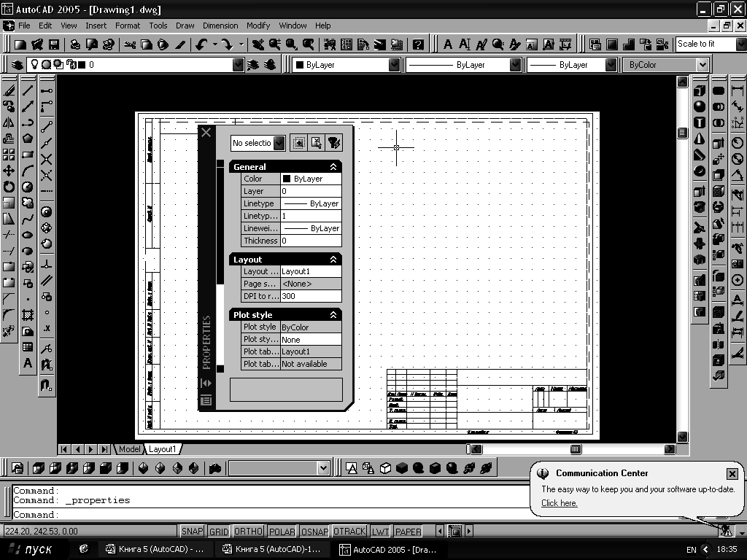
Task: Select the Rotate tool
Action: click(x=9, y=187)
